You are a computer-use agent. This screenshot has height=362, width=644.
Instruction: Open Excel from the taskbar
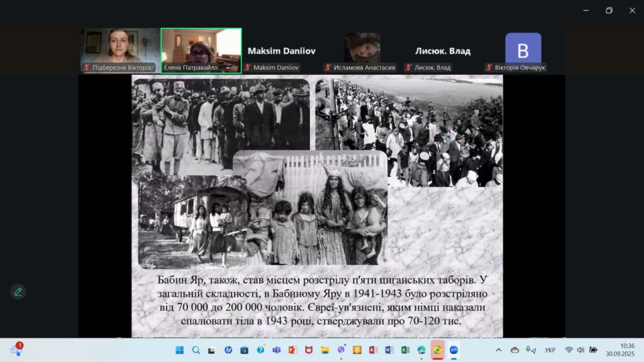tap(406, 350)
